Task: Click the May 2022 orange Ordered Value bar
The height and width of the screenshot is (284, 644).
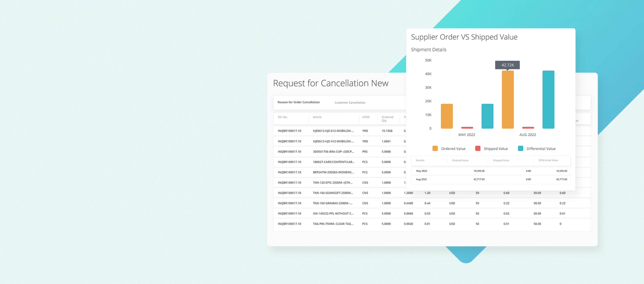Action: [447, 116]
